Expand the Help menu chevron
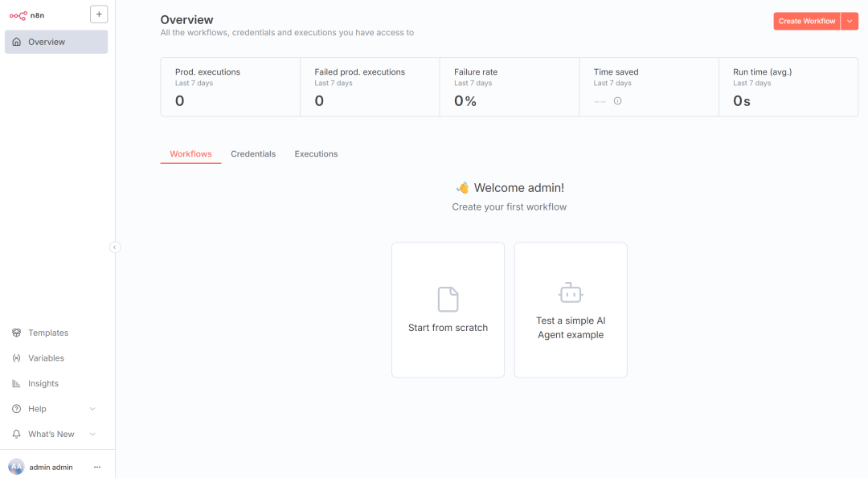868x478 pixels. pyautogui.click(x=92, y=410)
